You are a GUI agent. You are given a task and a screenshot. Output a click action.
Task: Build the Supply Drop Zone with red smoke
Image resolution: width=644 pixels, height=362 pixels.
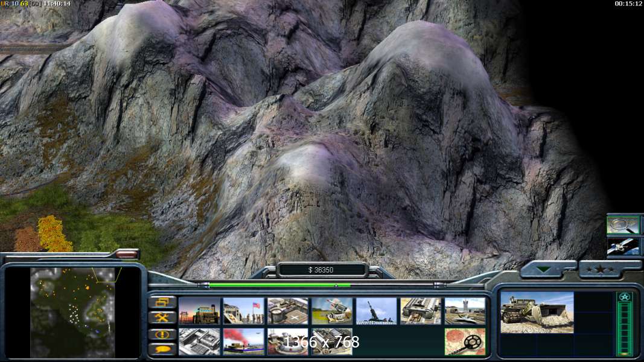pyautogui.click(x=244, y=341)
